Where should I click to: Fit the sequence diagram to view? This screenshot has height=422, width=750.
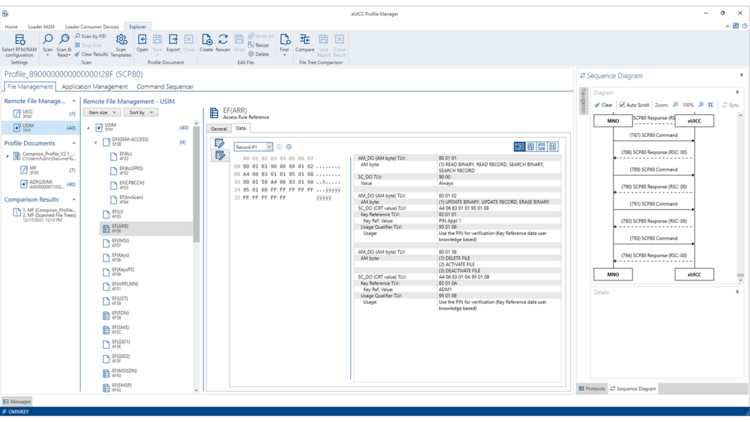(711, 105)
